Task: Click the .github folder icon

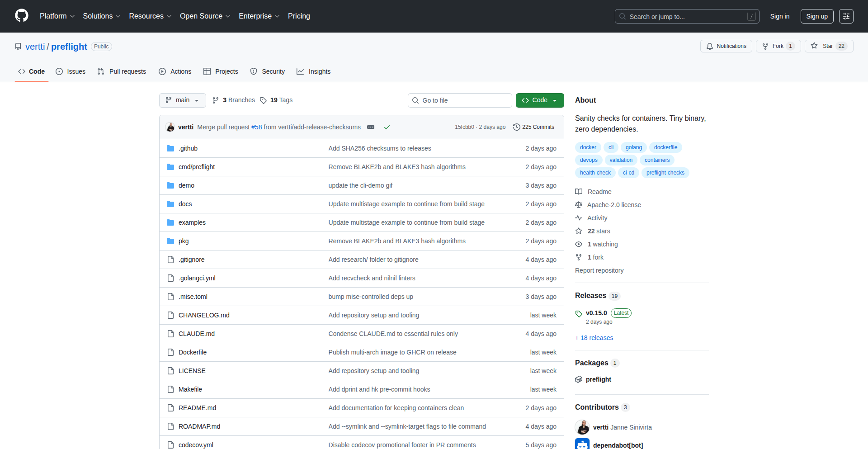Action: click(x=170, y=148)
